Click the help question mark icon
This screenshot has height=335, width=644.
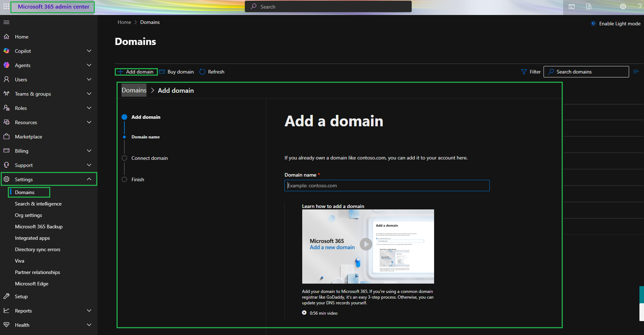point(640,6)
